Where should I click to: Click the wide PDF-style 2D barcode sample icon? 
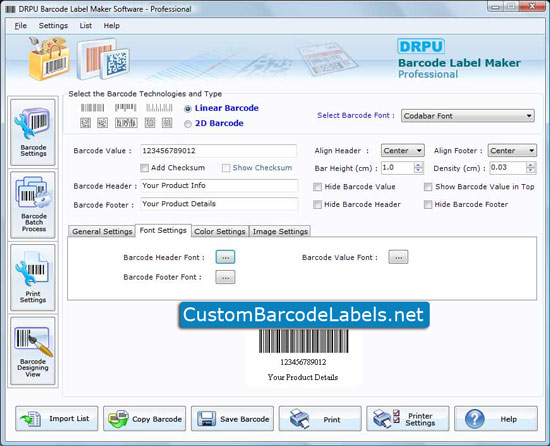(x=126, y=123)
